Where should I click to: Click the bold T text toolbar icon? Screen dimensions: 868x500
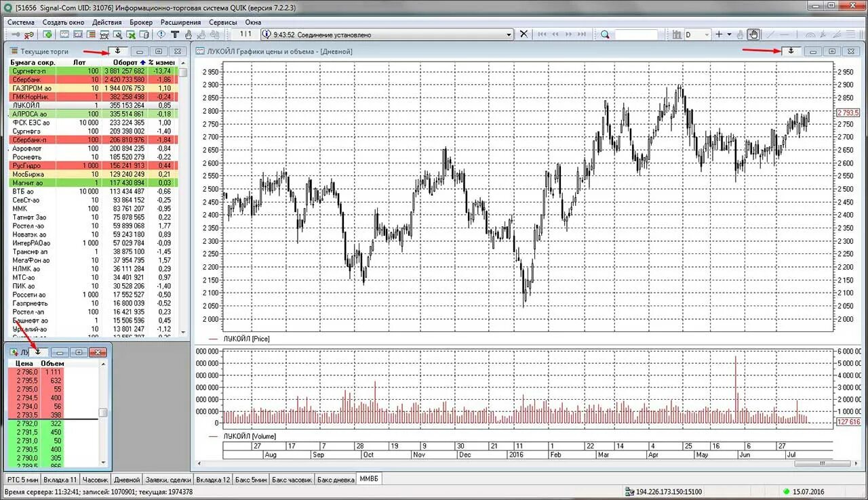(x=174, y=34)
